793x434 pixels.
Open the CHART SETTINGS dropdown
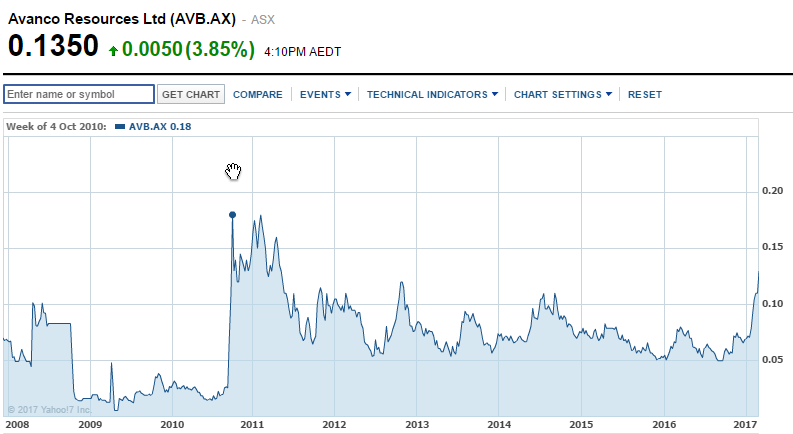pos(562,95)
